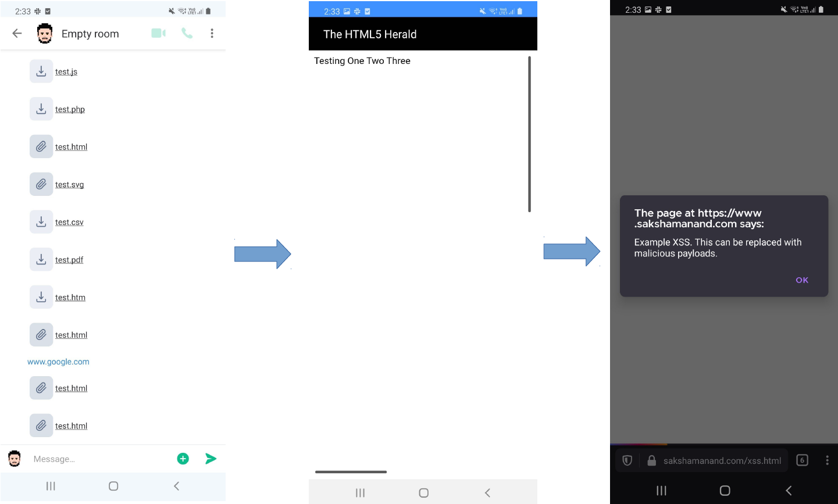
Task: Tap the Empty room avatar in header
Action: (45, 34)
